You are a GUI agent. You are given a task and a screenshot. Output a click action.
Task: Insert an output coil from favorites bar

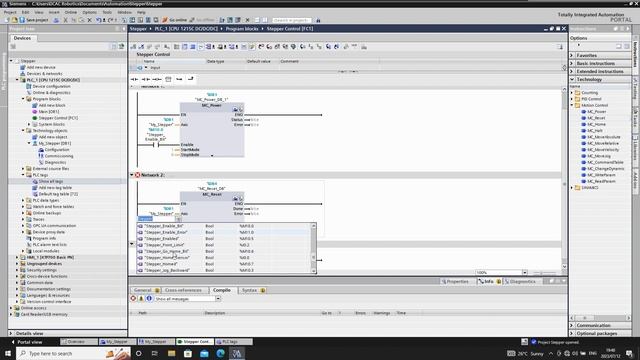(x=157, y=79)
